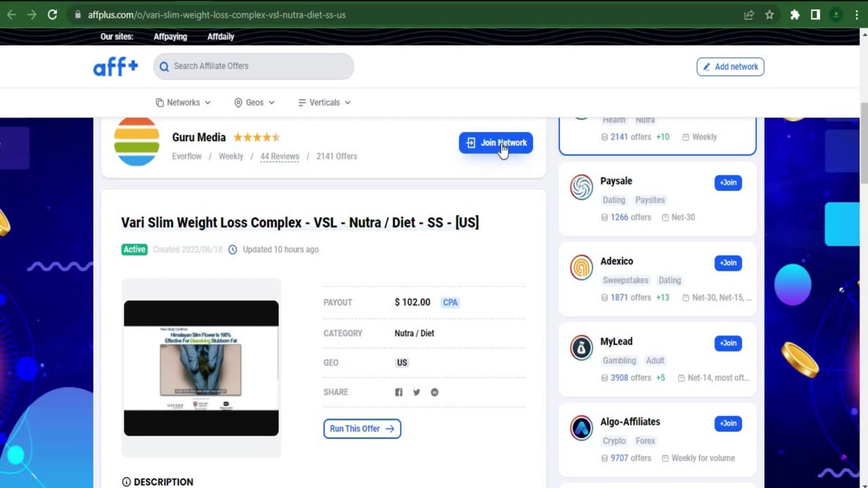This screenshot has width=868, height=488.
Task: Click the browser forward arrow
Action: 32,14
